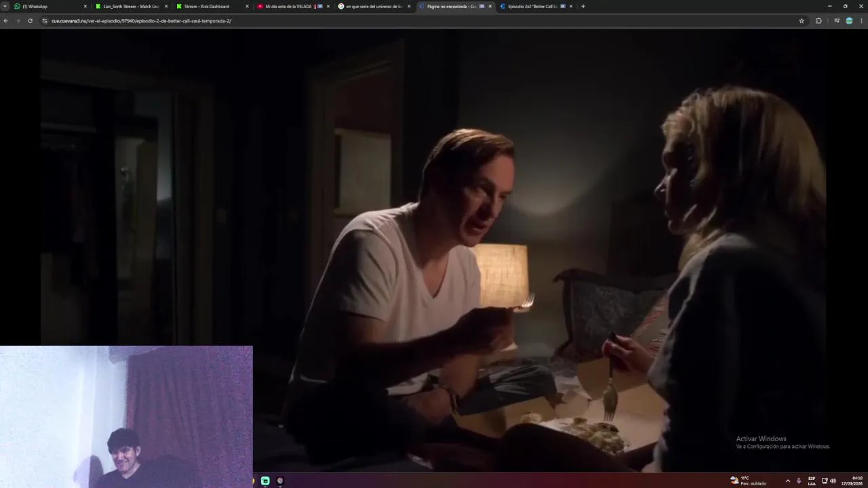The height and width of the screenshot is (488, 868).
Task: Show hidden system tray icons
Action: 787,481
